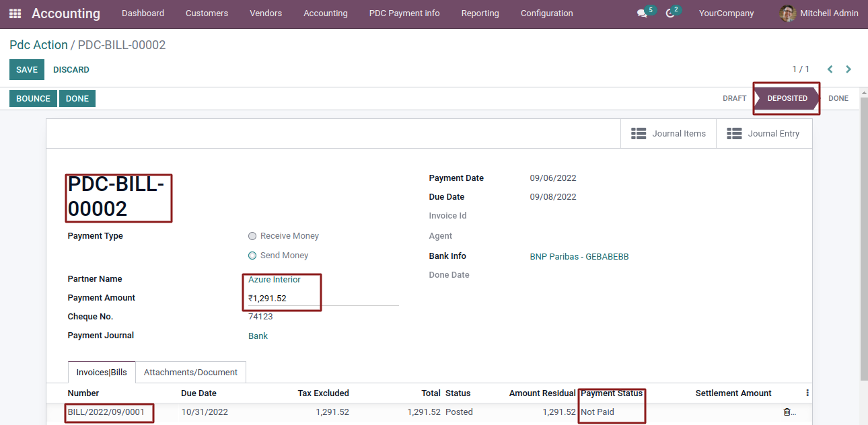Sort by the Total column header
The width and height of the screenshot is (868, 425).
431,393
